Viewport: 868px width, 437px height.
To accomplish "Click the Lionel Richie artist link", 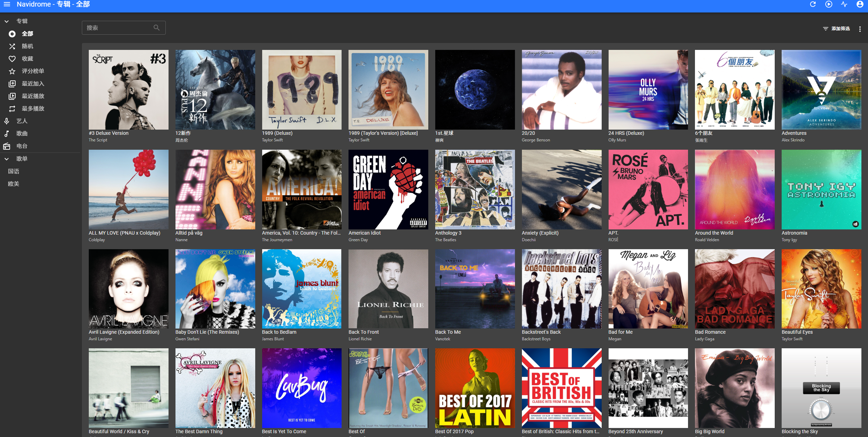I will point(360,339).
